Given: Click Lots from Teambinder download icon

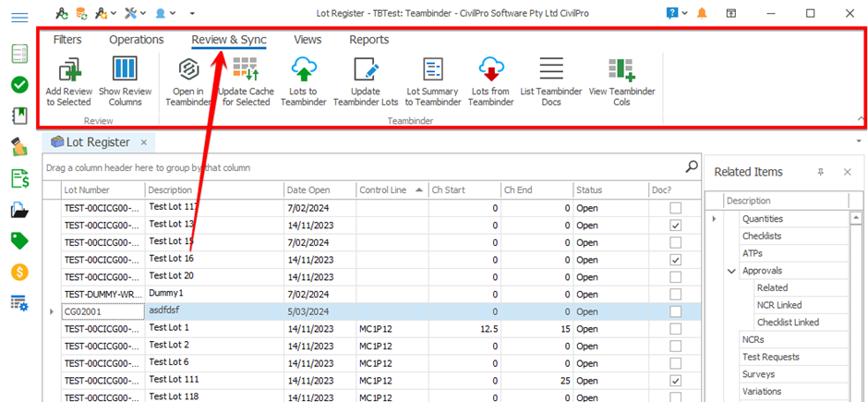Looking at the screenshot, I should tap(490, 70).
